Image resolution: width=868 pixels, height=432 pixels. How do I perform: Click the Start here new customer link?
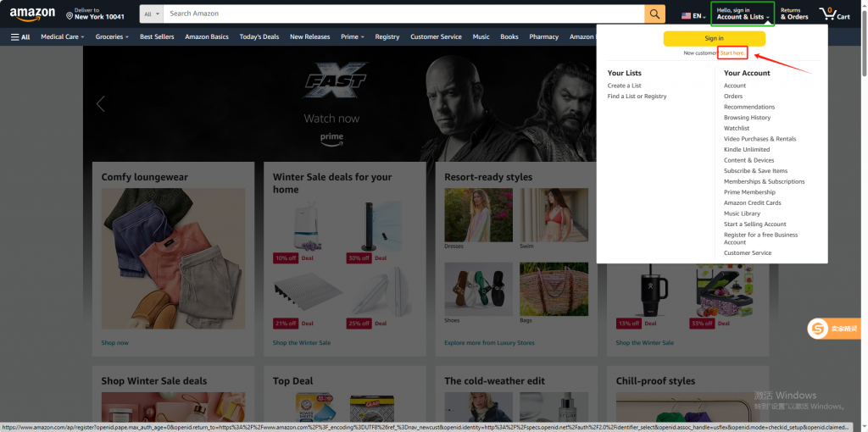pyautogui.click(x=732, y=53)
